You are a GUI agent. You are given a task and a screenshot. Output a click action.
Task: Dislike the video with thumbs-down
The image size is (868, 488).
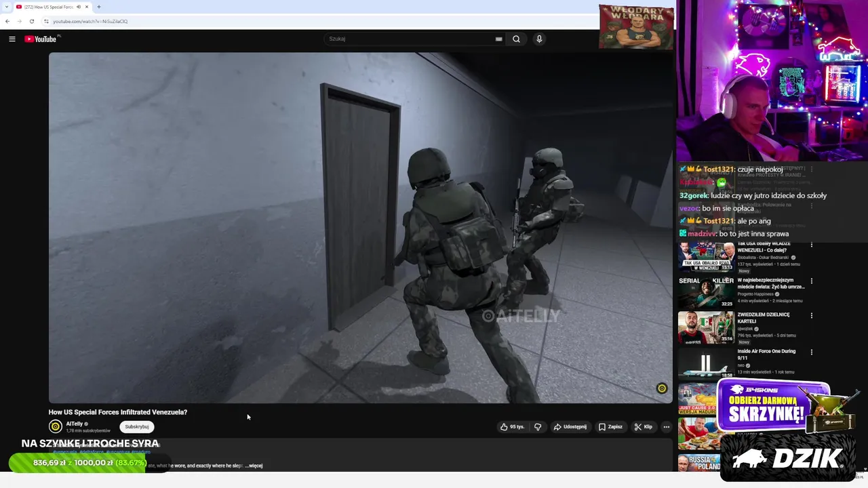click(x=538, y=427)
